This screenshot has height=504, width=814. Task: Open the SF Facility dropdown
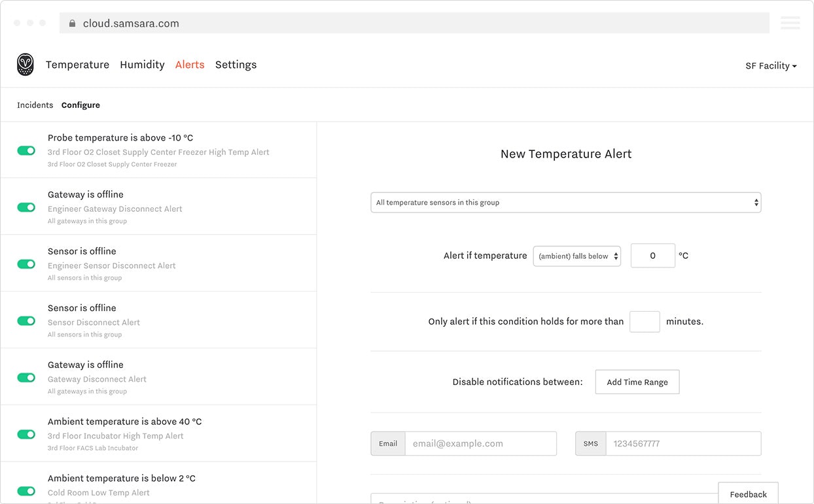(x=771, y=66)
